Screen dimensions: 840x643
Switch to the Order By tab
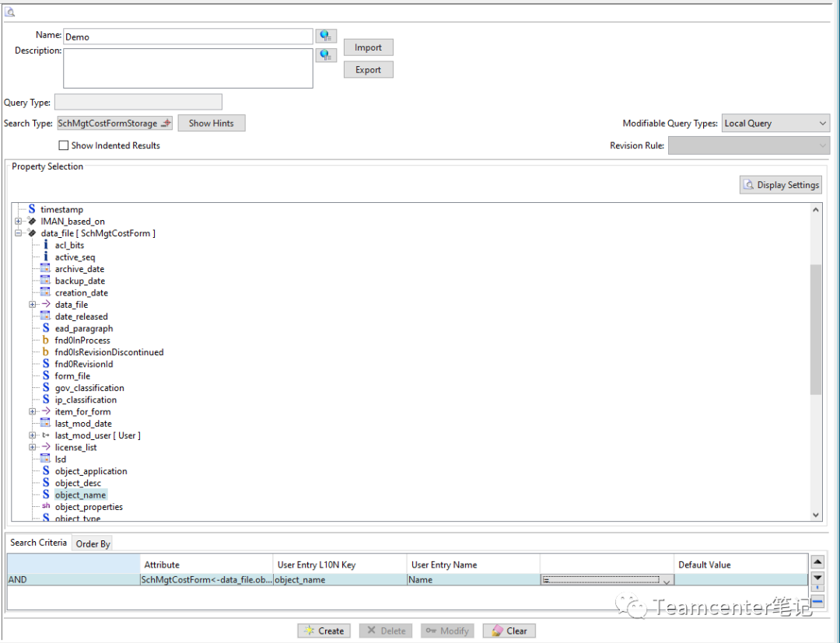(93, 544)
